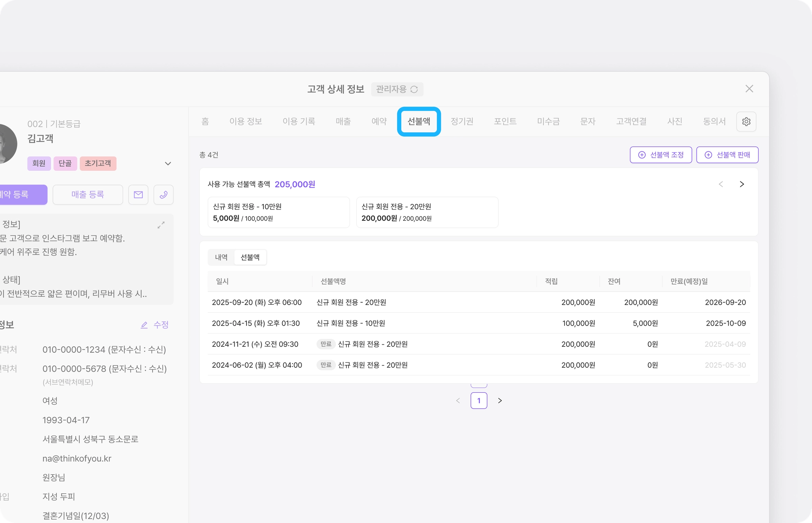The image size is (812, 523).
Task: Show next prepaid card with right chevron
Action: (x=741, y=184)
